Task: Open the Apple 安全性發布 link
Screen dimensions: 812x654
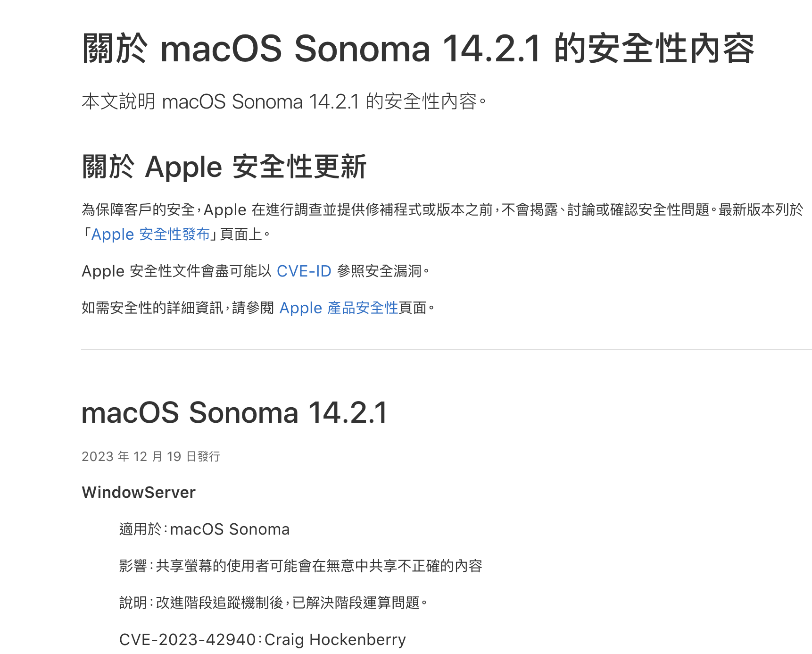Action: point(150,235)
